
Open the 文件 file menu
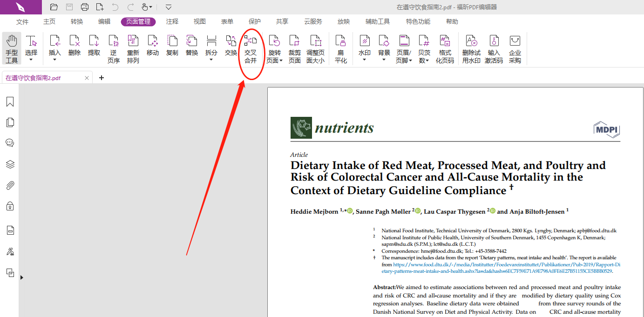pyautogui.click(x=22, y=21)
